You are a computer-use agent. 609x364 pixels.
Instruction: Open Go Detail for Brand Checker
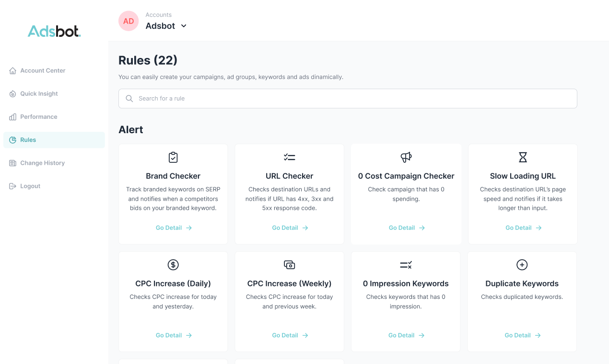pos(174,228)
